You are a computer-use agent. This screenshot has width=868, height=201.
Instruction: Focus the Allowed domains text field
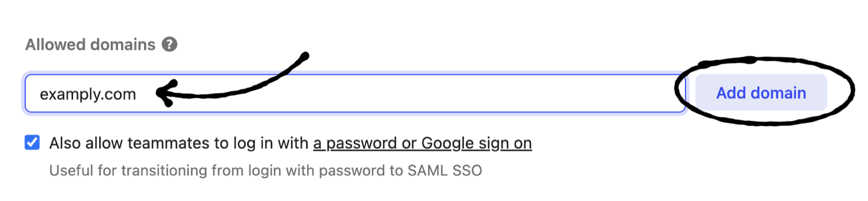click(355, 93)
